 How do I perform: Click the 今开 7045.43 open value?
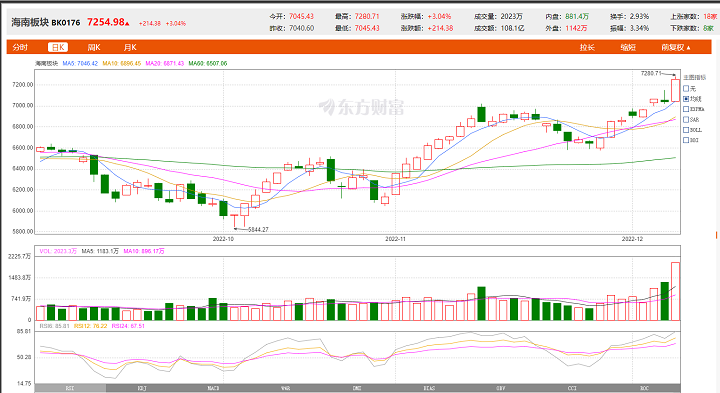[x=301, y=16]
